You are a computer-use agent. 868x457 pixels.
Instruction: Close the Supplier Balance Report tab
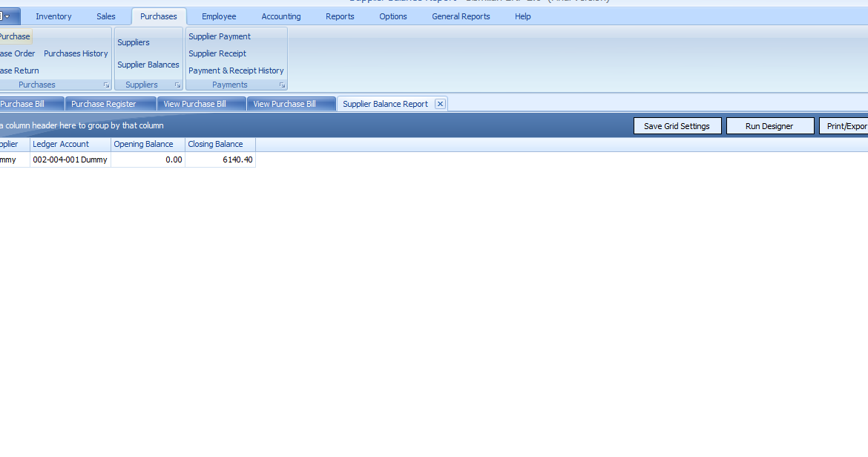440,104
